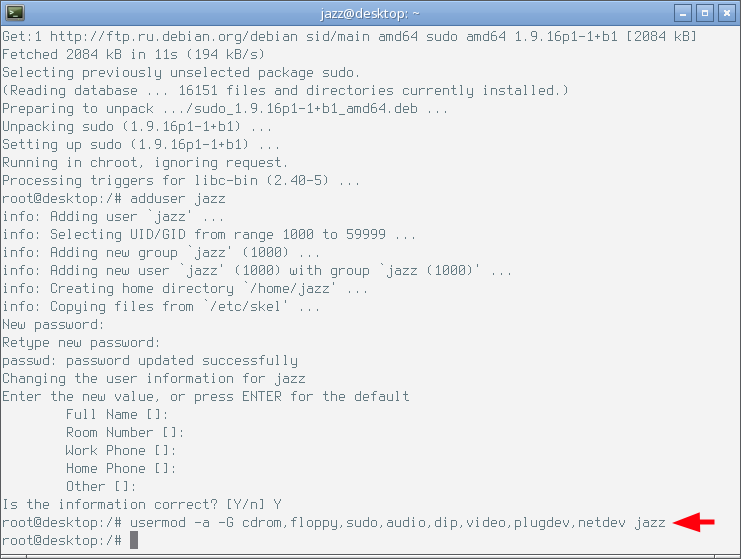Minimize the jazz@desktop terminal window
741x559 pixels.
[683, 13]
